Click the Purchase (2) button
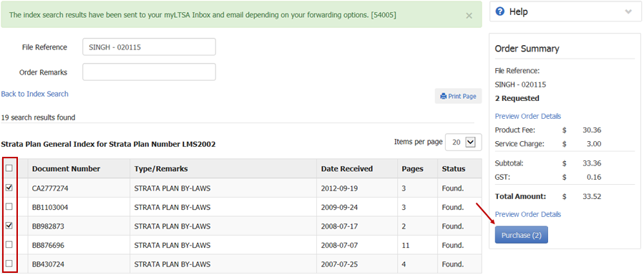Viewport: 644px width, 275px height. pyautogui.click(x=521, y=235)
